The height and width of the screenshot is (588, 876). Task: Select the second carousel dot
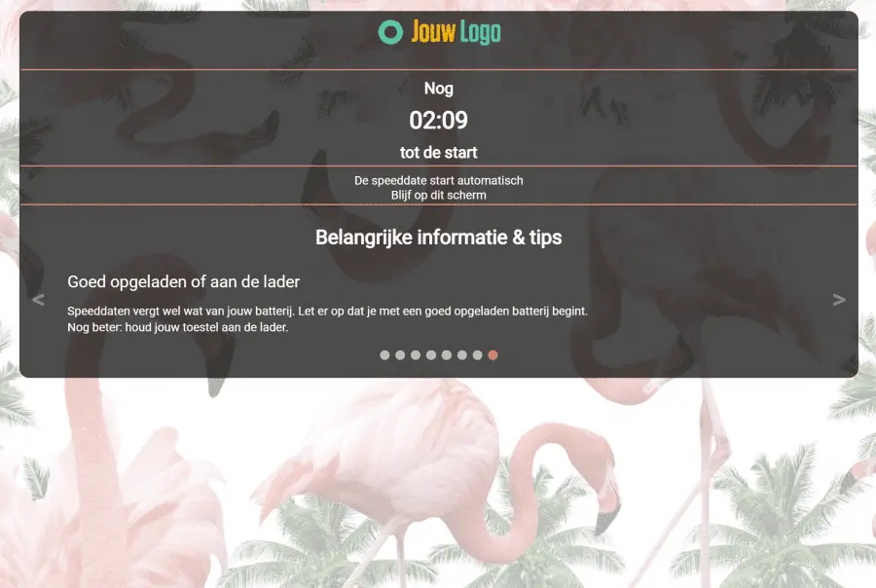click(x=400, y=355)
